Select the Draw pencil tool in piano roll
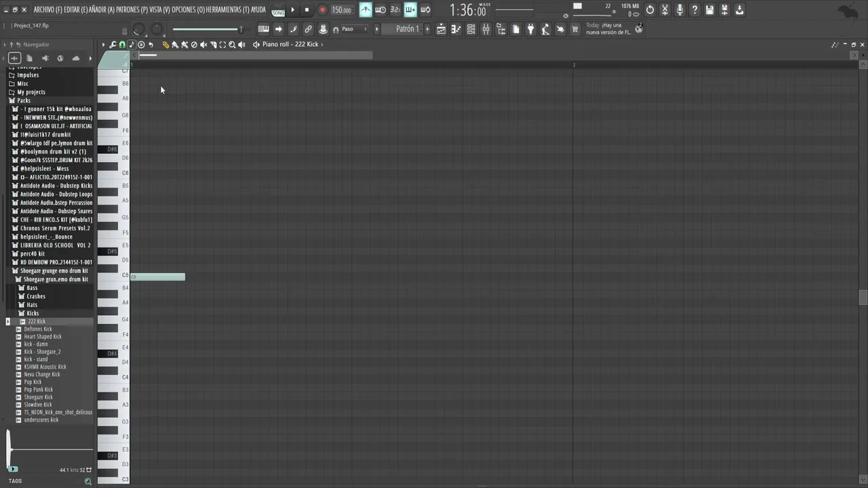This screenshot has height=488, width=868. [x=165, y=45]
